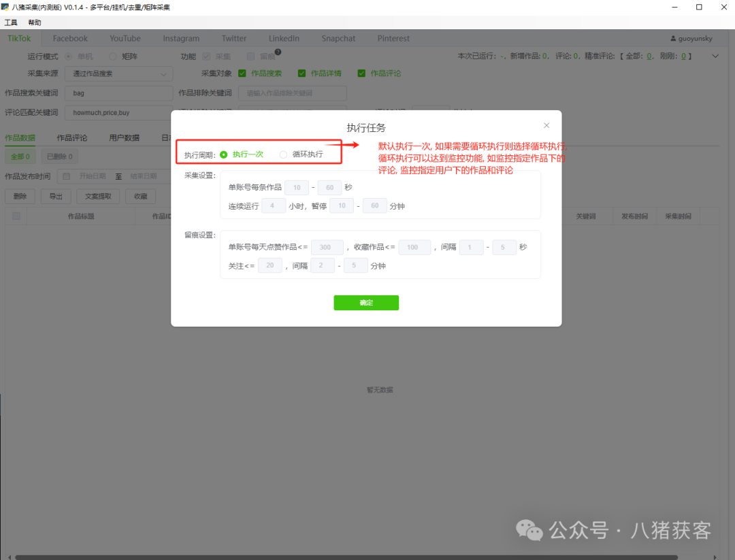735x560 pixels.
Task: Click the app icon in title bar
Action: click(5, 7)
